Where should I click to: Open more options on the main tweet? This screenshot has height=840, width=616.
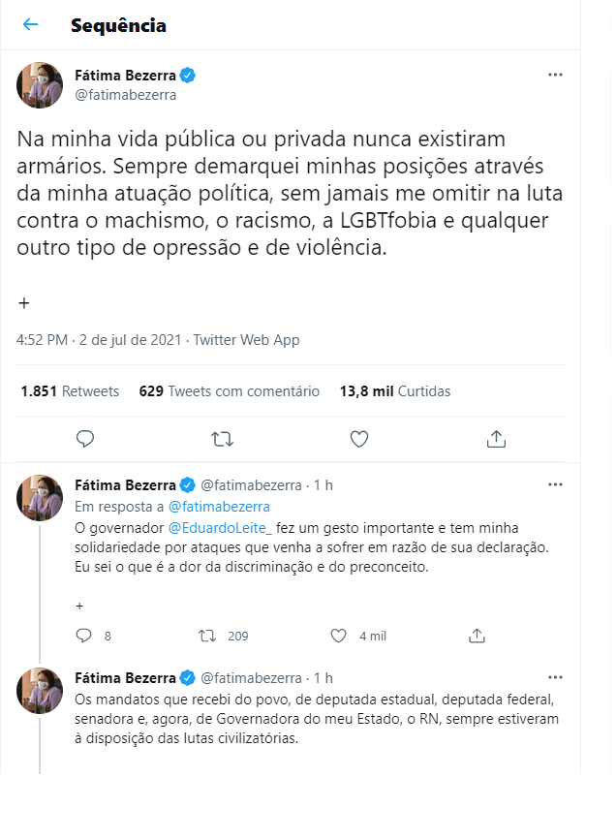pos(555,75)
